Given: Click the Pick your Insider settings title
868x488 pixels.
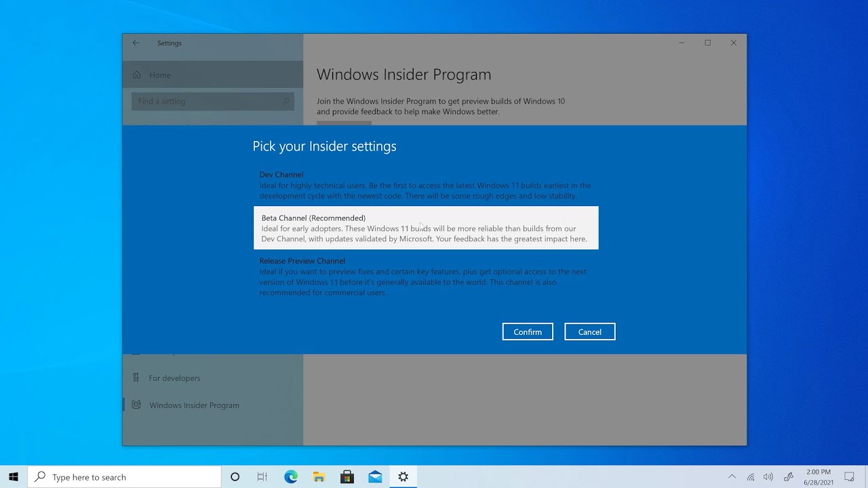Looking at the screenshot, I should [x=324, y=146].
